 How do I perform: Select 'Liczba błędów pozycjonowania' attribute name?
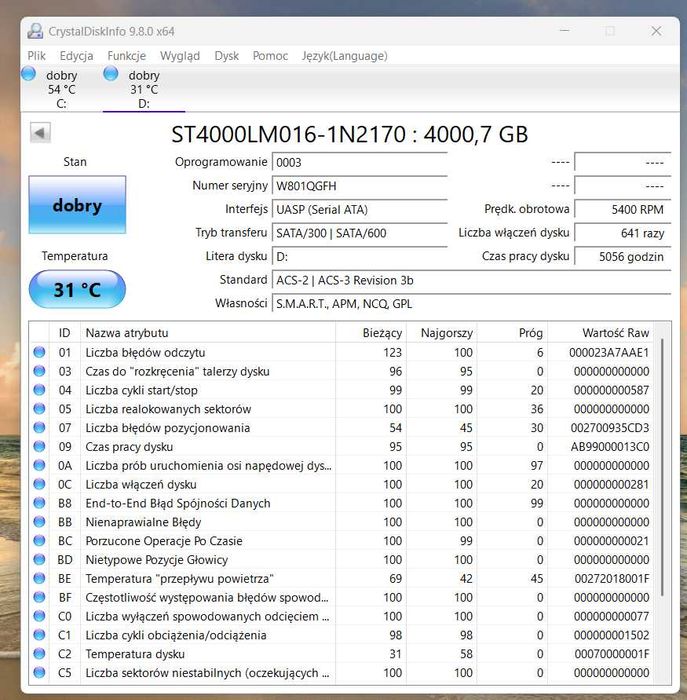point(167,428)
